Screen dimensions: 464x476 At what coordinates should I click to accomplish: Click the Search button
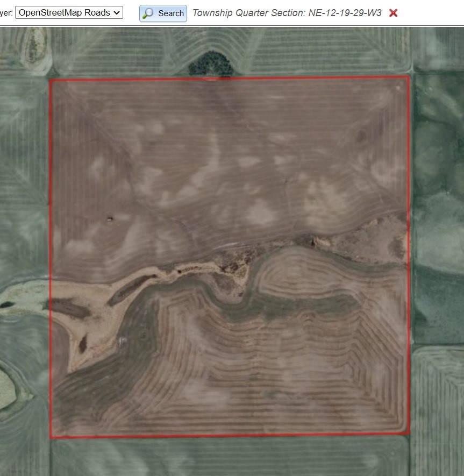163,13
